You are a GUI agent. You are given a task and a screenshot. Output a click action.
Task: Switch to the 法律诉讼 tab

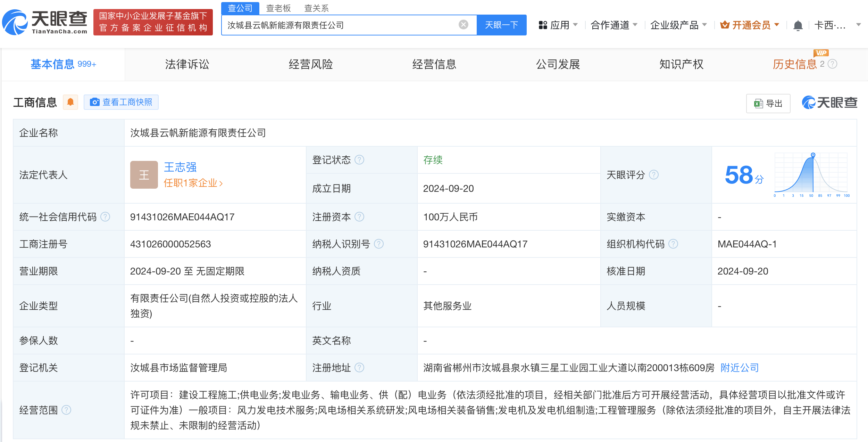[x=186, y=64]
